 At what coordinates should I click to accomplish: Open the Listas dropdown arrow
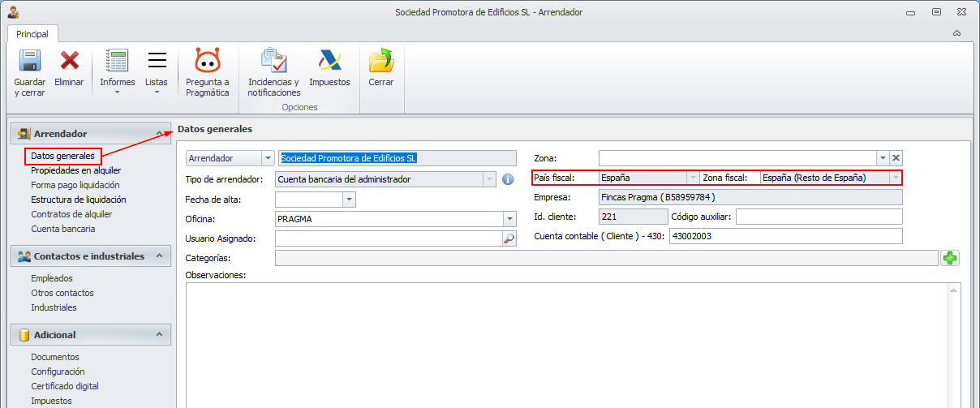157,92
